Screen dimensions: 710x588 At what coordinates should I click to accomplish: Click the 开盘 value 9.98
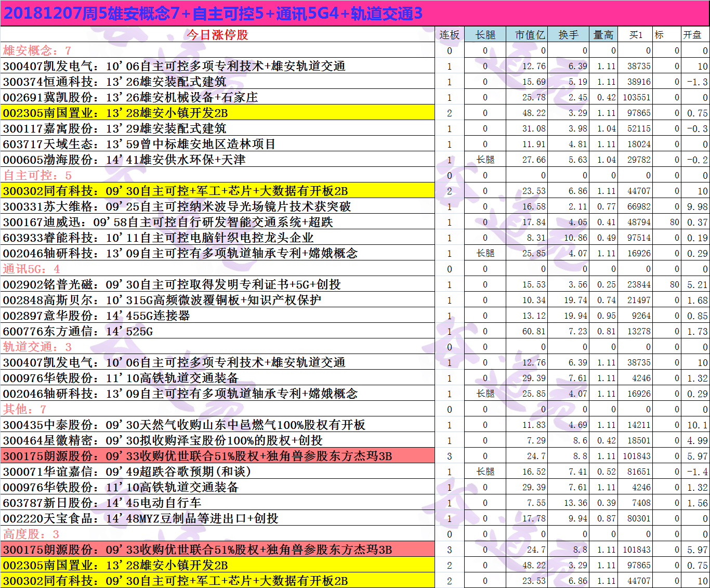click(698, 206)
